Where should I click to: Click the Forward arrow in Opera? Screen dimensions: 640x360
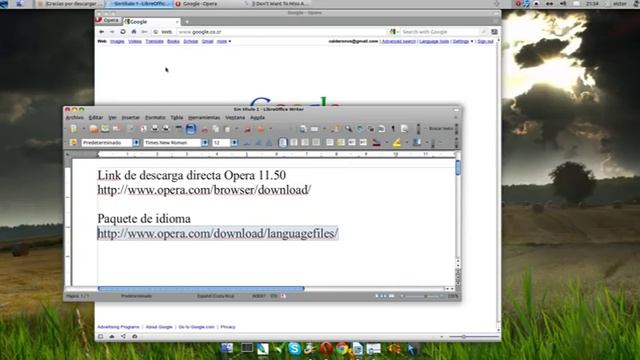[x=112, y=32]
